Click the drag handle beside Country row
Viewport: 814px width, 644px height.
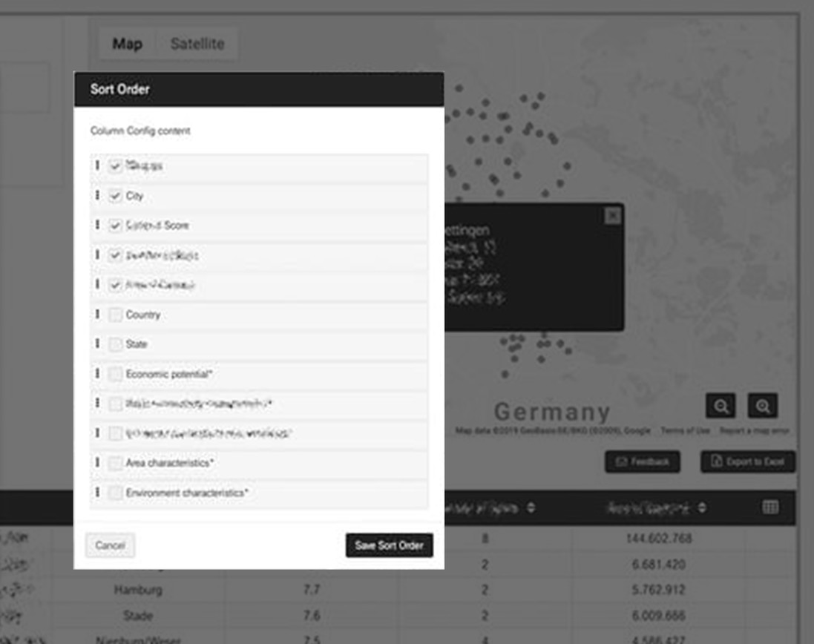[x=97, y=315]
